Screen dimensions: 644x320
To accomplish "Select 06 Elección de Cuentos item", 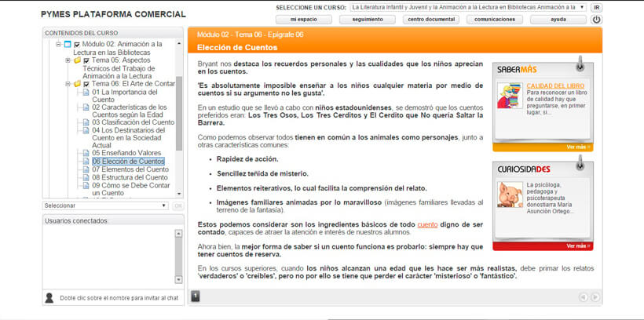I will tap(128, 162).
